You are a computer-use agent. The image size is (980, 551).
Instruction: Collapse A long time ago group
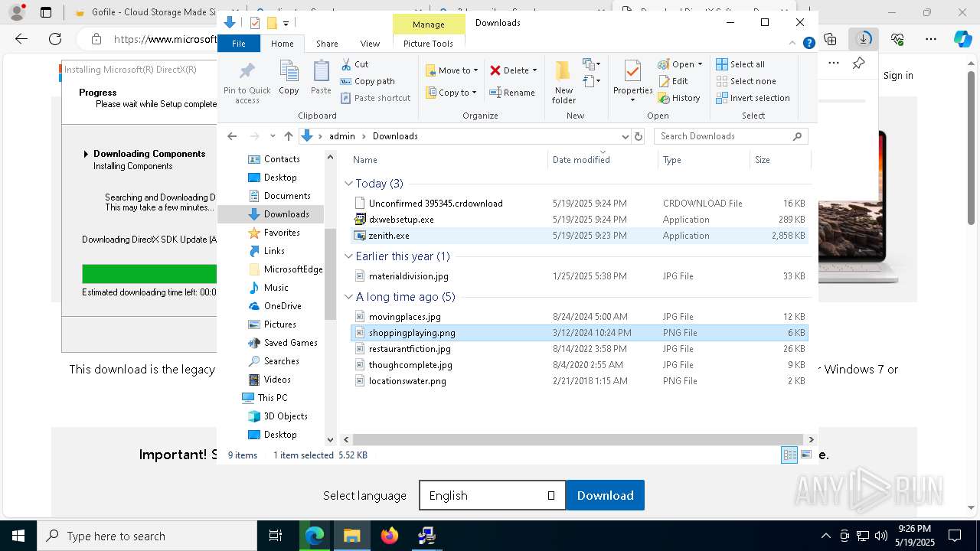tap(348, 297)
